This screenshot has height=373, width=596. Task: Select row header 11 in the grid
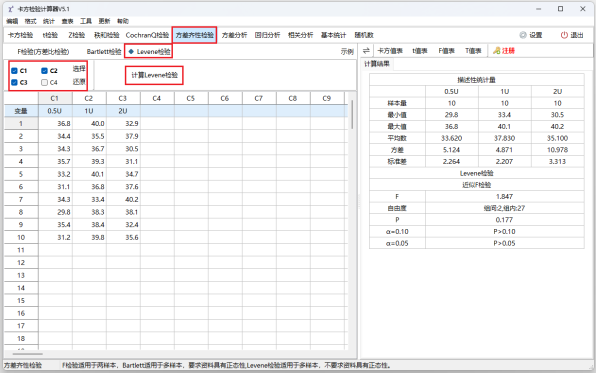[21, 250]
